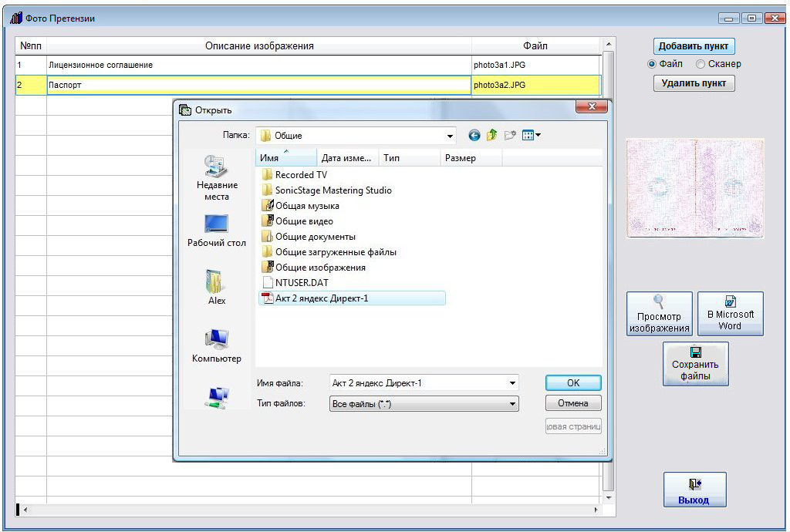790x532 pixels.
Task: Select Общая музыка folder
Action: (x=300, y=206)
